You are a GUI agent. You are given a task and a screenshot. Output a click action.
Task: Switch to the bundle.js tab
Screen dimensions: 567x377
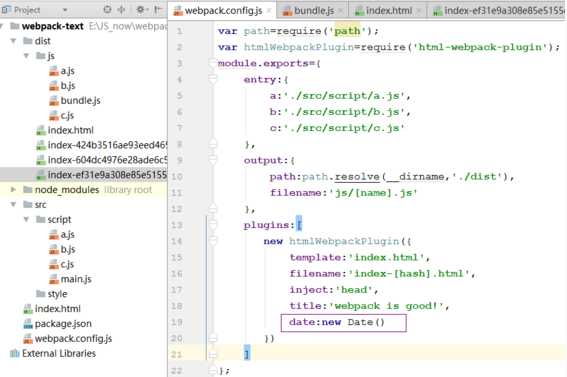coord(314,11)
